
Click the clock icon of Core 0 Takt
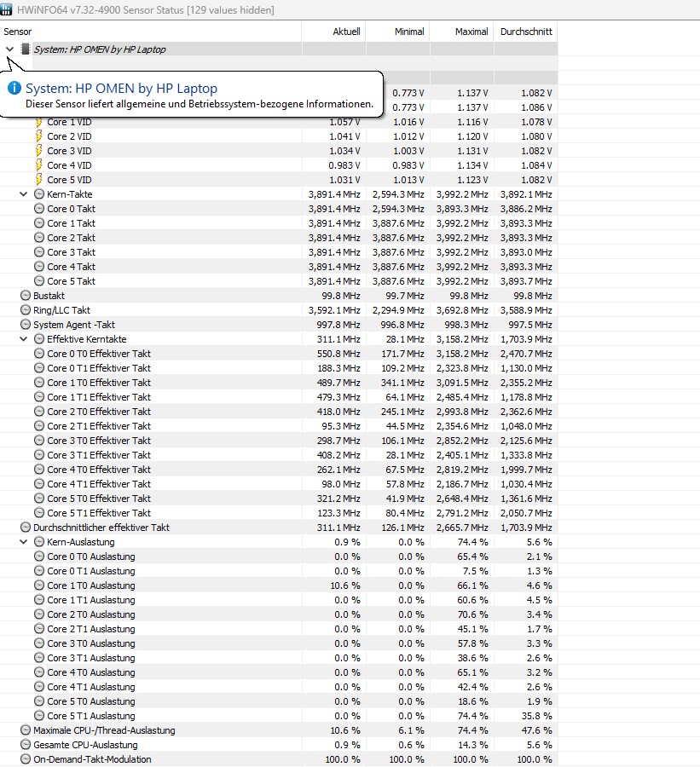tap(39, 209)
